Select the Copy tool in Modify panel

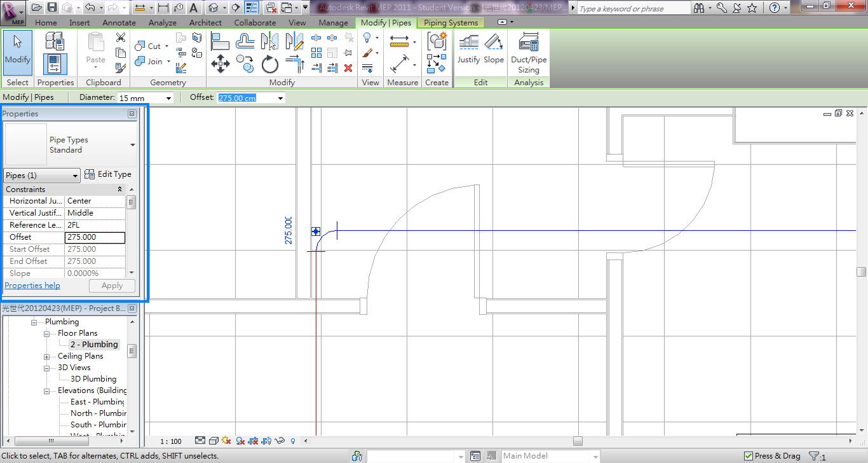(x=245, y=63)
